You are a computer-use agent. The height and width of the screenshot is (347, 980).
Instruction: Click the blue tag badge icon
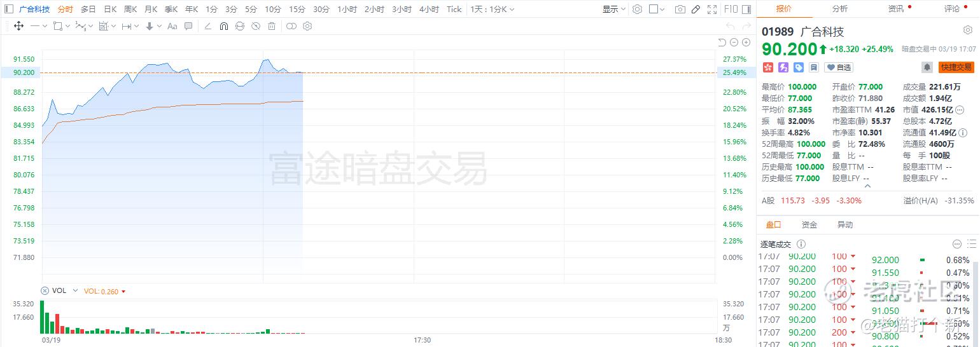(x=799, y=67)
